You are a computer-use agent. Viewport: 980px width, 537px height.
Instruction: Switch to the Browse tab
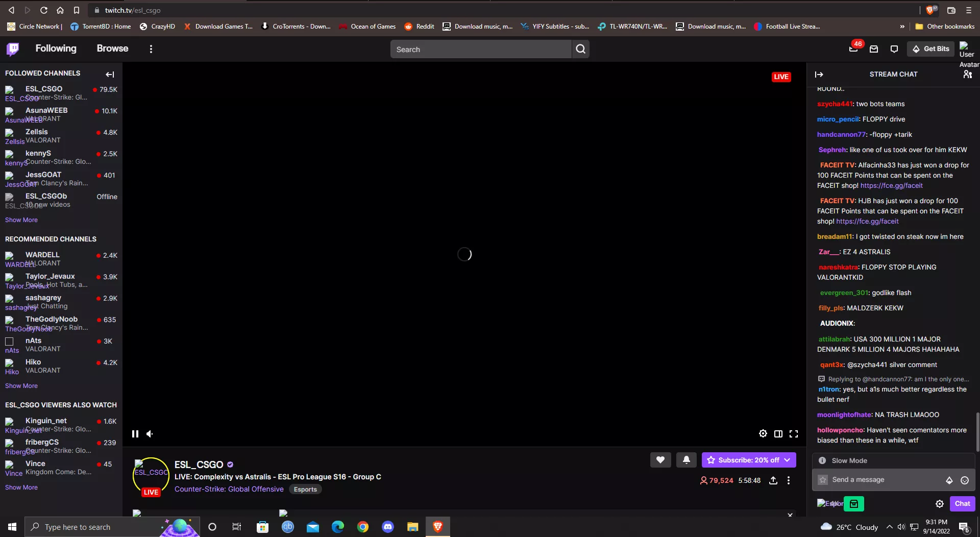[113, 48]
